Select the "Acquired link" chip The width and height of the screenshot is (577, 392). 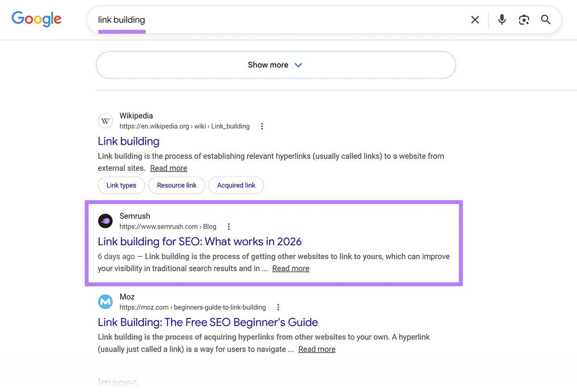(236, 185)
